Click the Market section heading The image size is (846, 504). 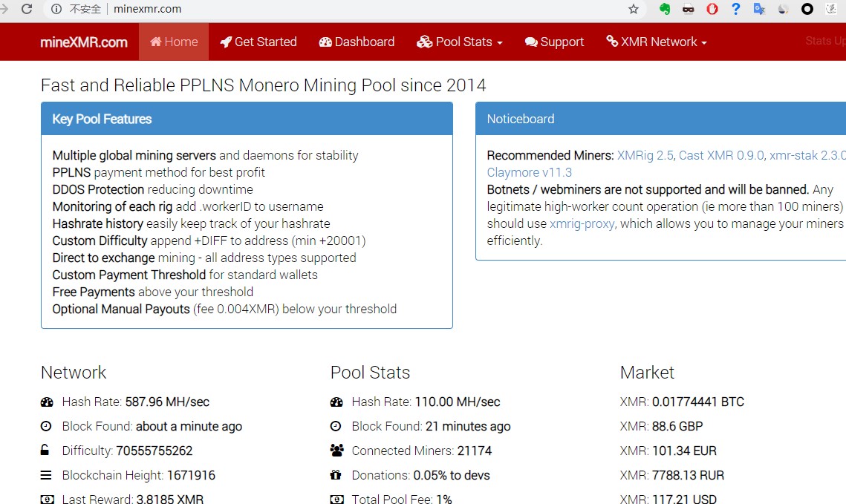[647, 373]
